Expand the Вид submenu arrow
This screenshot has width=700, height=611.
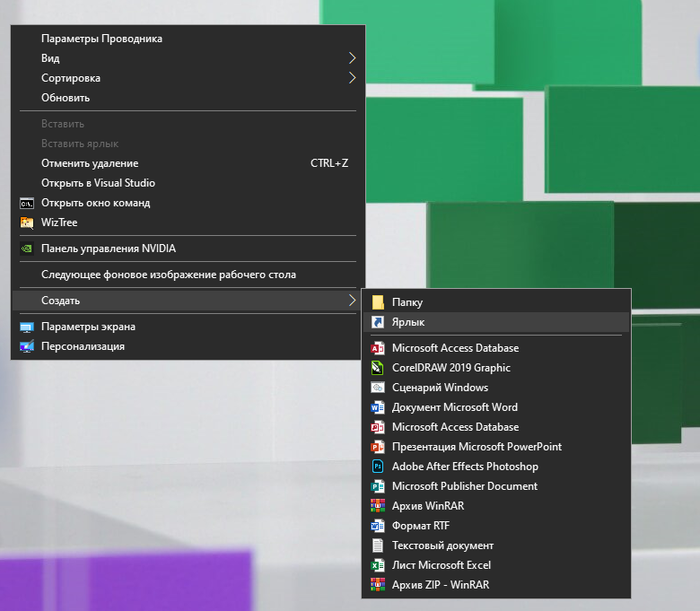pyautogui.click(x=352, y=58)
